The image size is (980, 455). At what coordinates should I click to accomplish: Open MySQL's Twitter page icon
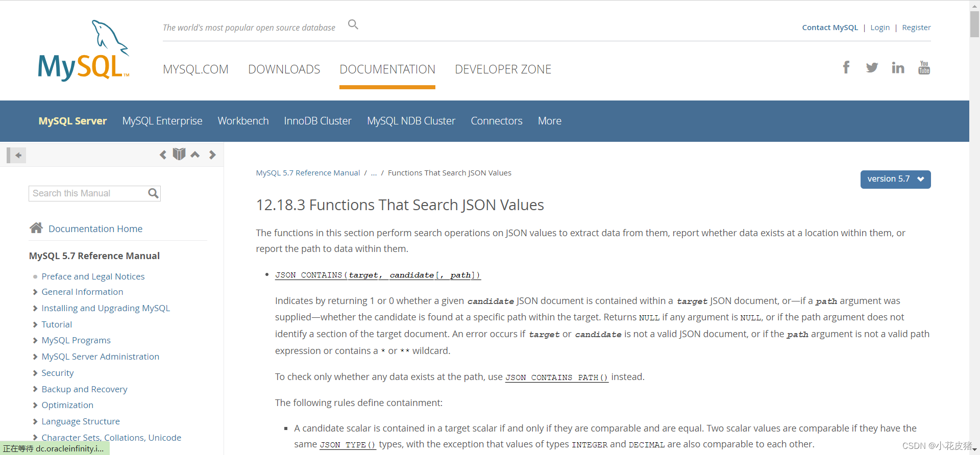(x=872, y=67)
